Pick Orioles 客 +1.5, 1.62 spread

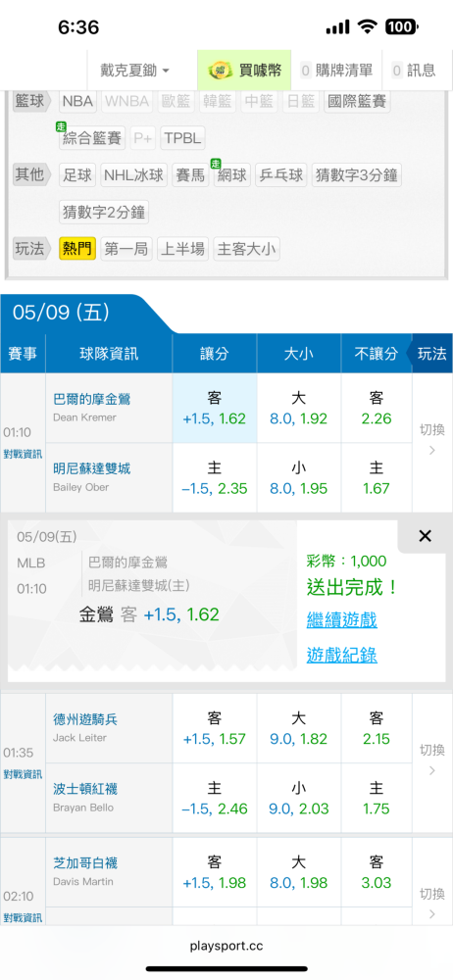pyautogui.click(x=214, y=408)
